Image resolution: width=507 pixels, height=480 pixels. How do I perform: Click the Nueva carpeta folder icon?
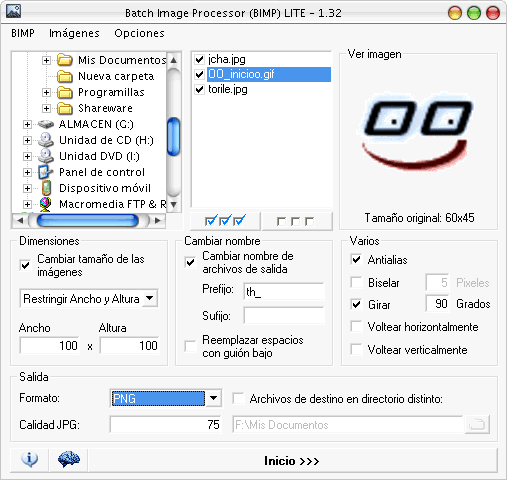coord(65,76)
